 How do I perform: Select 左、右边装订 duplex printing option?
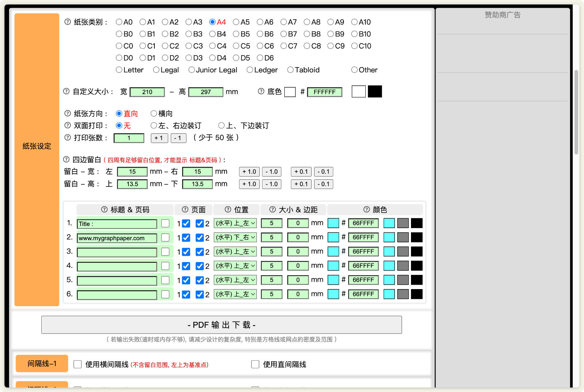[x=154, y=125]
